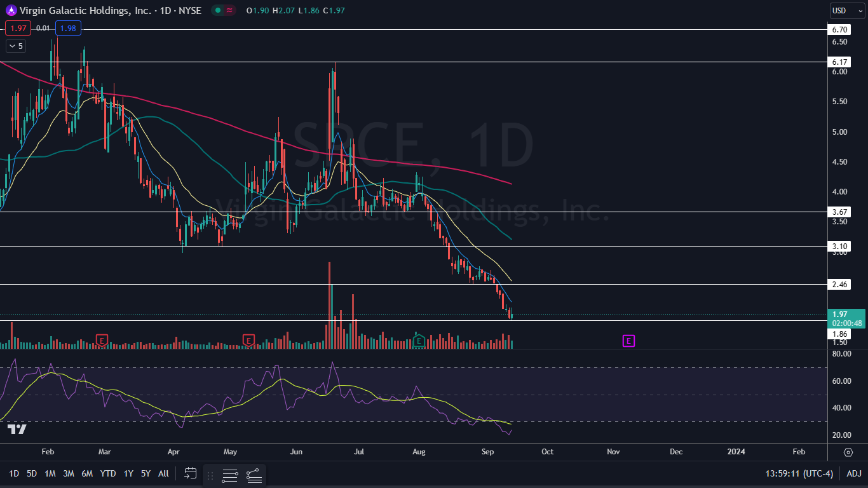Click the purple upcoming earnings E marker
Image resolution: width=868 pixels, height=488 pixels.
pyautogui.click(x=628, y=341)
